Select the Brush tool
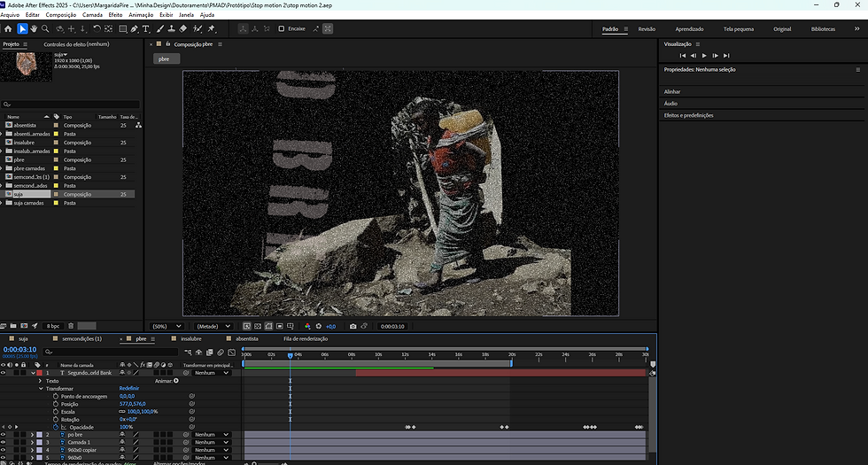This screenshot has width=868, height=465. [160, 28]
